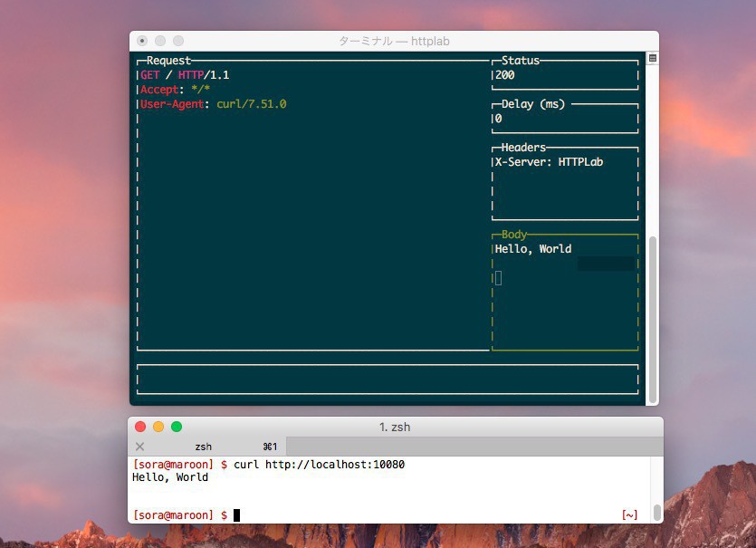This screenshot has height=548, width=756.
Task: Click the gray minimize button of the httplab window
Action: (160, 41)
